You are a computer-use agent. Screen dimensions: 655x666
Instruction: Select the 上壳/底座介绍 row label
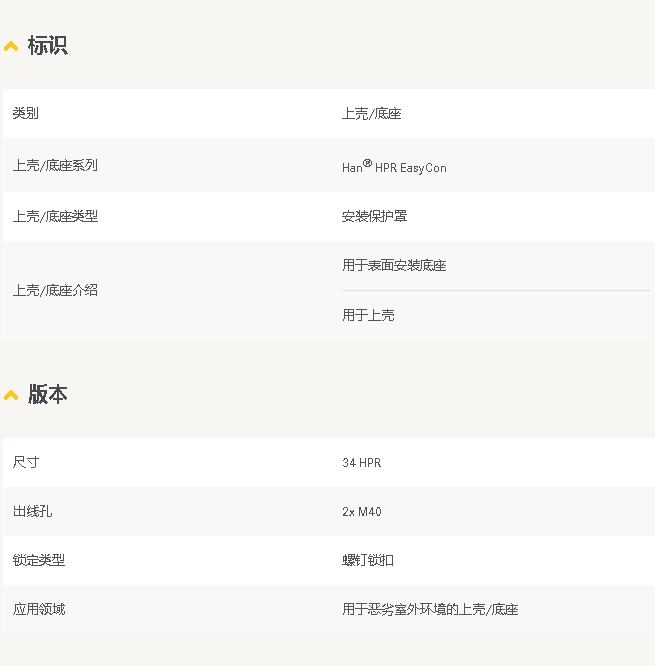(55, 291)
